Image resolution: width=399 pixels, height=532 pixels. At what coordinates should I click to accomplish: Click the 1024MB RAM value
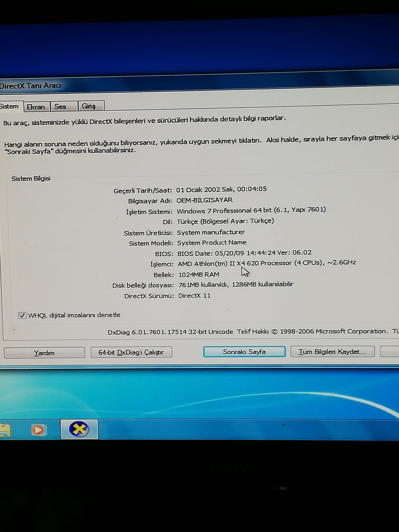click(x=199, y=274)
